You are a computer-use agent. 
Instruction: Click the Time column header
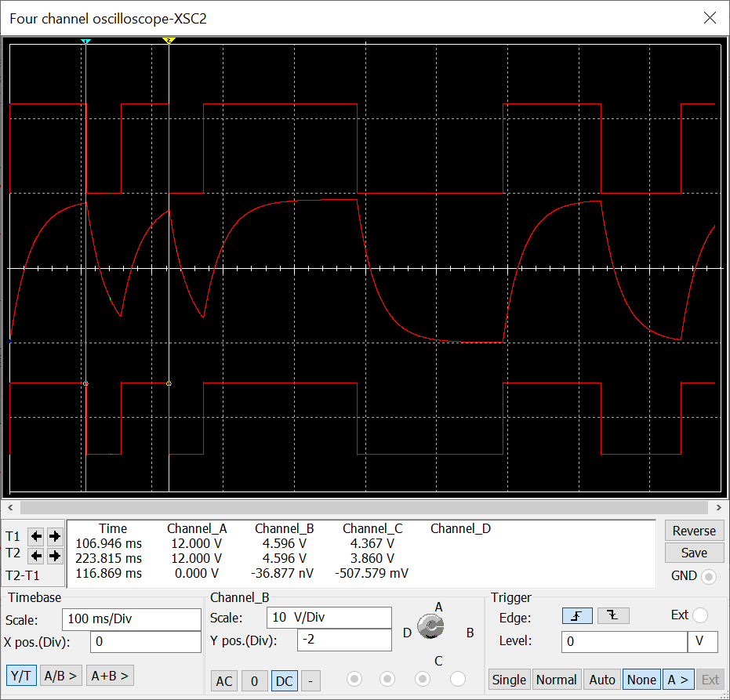click(x=113, y=528)
